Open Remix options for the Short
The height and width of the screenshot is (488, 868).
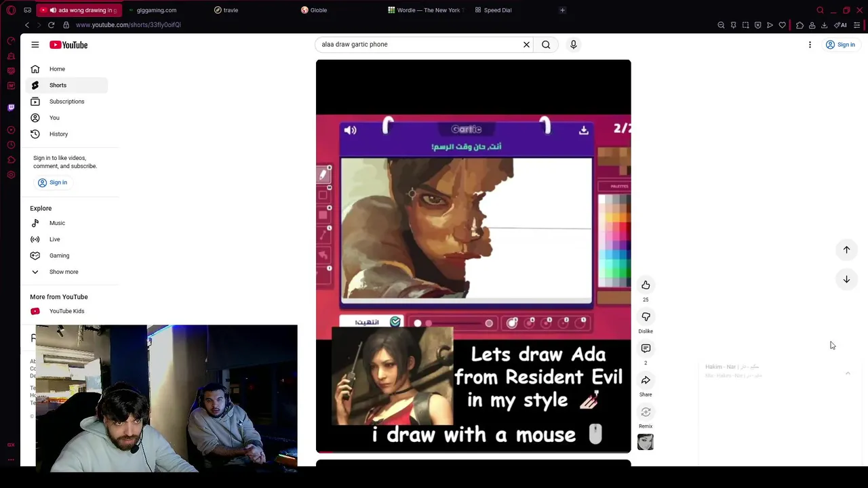tap(646, 412)
